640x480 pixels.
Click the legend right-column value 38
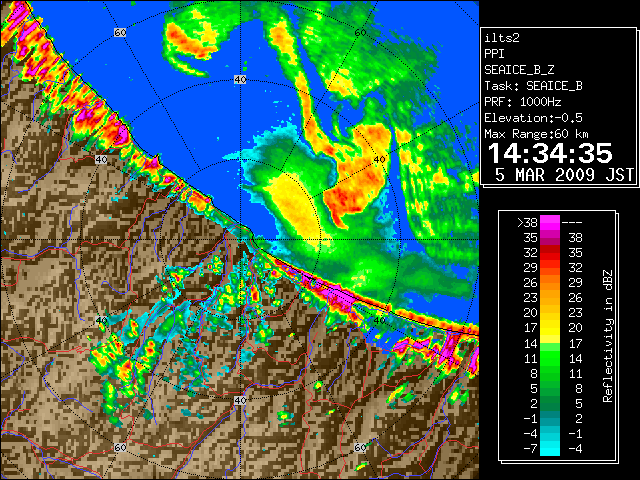(x=575, y=238)
